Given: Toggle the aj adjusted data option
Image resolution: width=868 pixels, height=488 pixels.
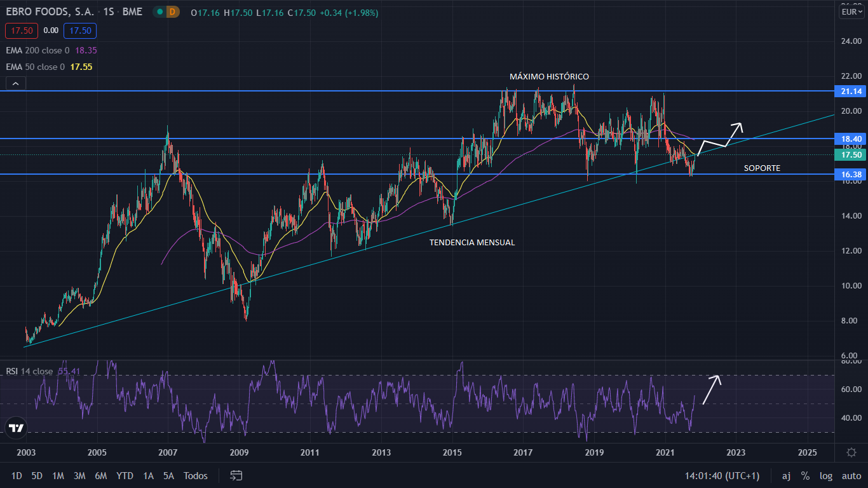Looking at the screenshot, I should 786,475.
